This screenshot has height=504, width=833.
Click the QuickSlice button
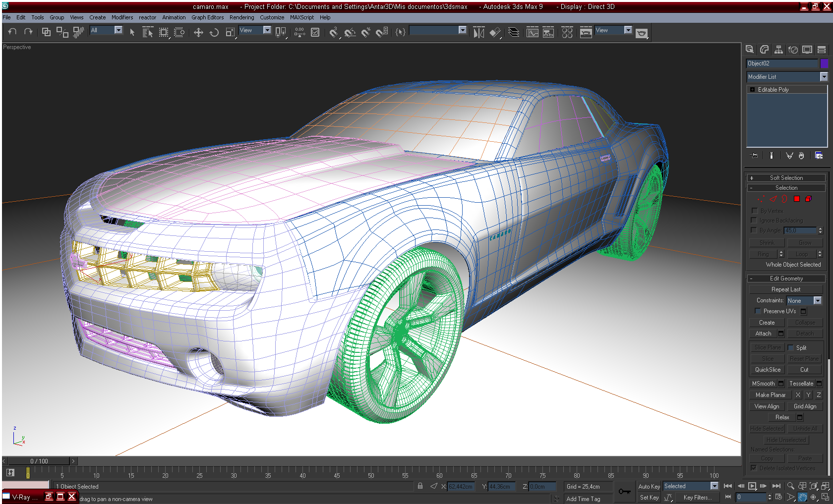click(x=768, y=370)
